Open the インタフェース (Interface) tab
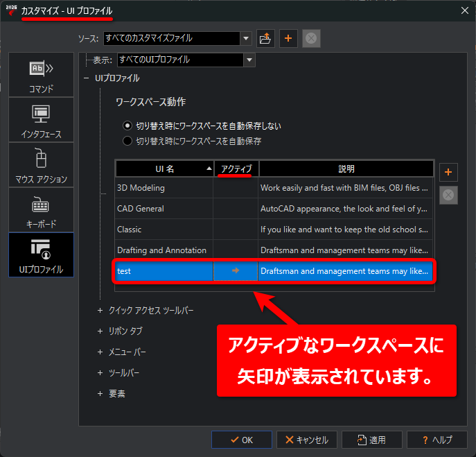 tap(42, 120)
